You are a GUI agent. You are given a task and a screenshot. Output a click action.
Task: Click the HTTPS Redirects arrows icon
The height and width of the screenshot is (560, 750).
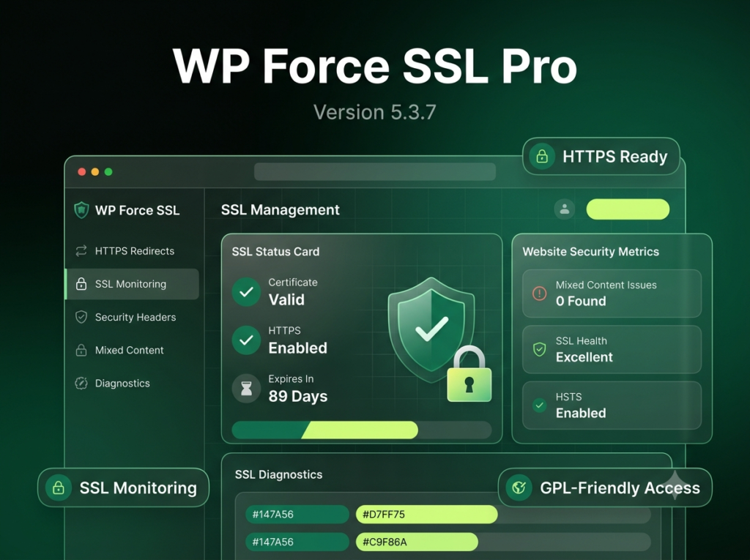coord(81,251)
